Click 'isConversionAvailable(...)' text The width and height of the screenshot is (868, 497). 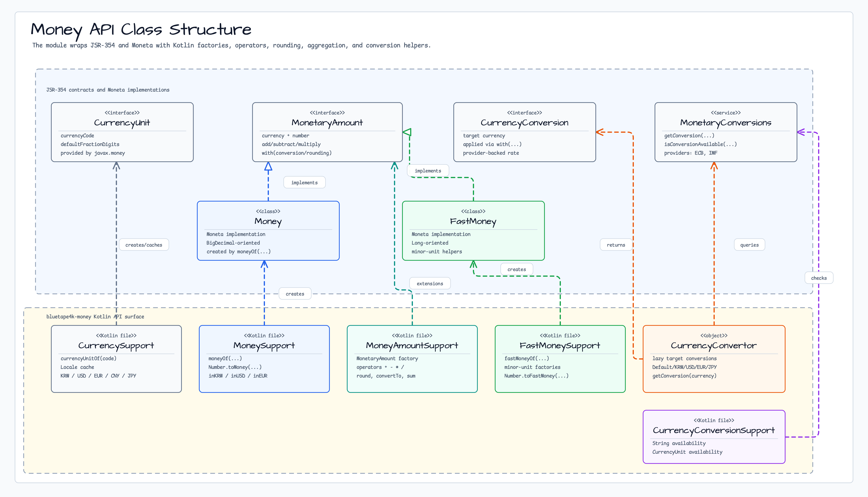pyautogui.click(x=700, y=144)
